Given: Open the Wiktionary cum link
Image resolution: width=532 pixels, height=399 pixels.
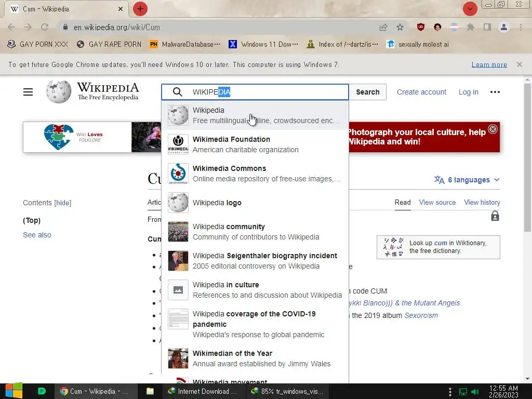Looking at the screenshot, I should coord(441,243).
